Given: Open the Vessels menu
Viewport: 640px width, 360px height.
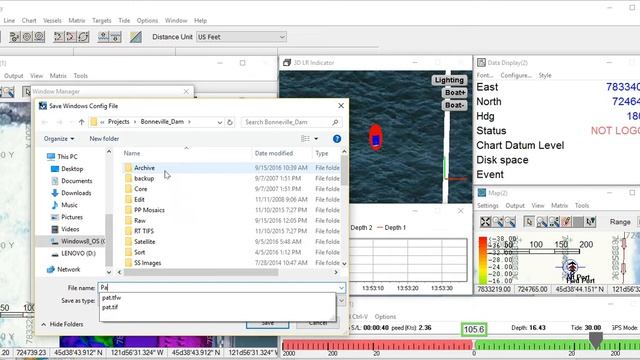Looking at the screenshot, I should pos(52,20).
